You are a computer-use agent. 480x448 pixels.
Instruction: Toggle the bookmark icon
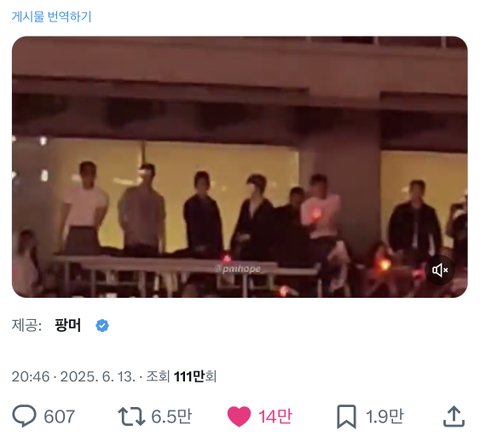[x=346, y=417]
